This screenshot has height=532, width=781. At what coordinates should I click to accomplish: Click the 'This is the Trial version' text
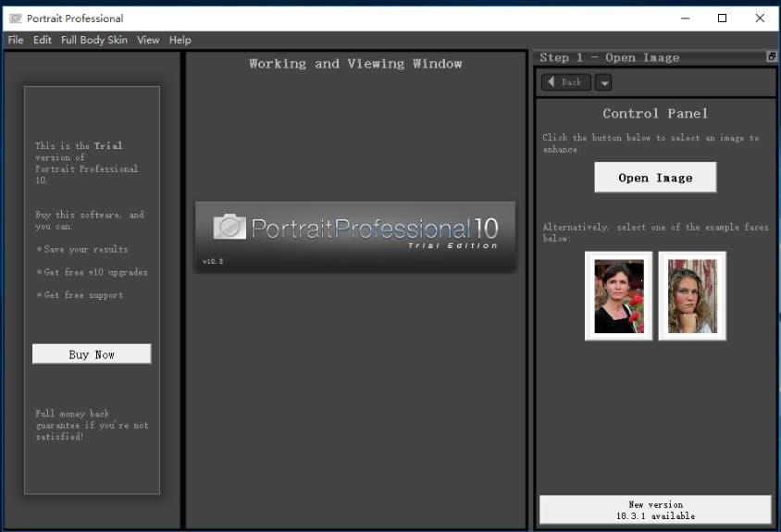(x=87, y=163)
